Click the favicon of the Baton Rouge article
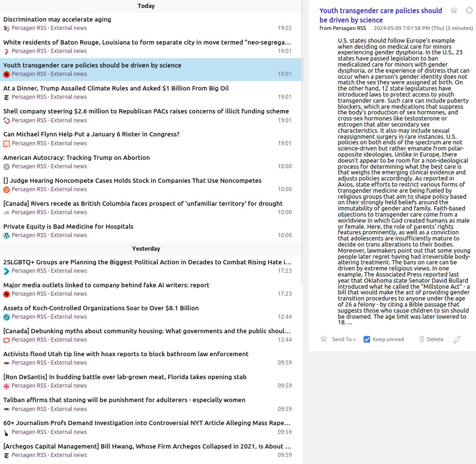Viewport: 476px width, 464px height. (x=7, y=52)
